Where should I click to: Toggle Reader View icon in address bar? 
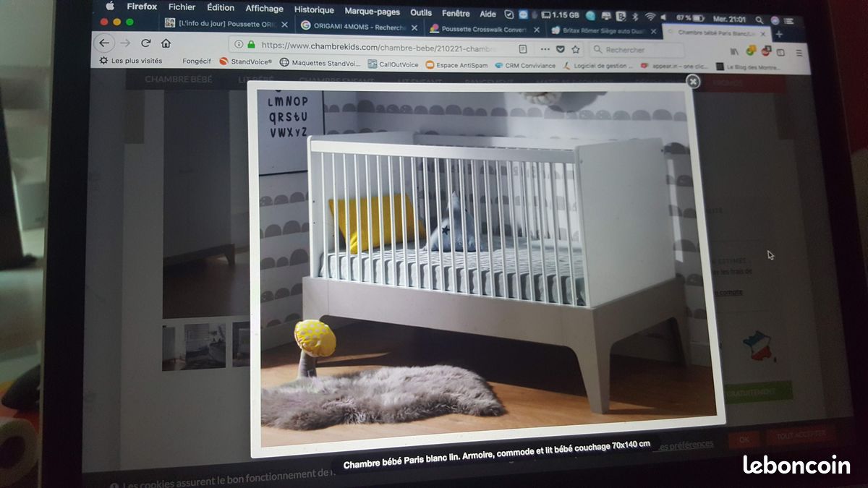pos(523,48)
